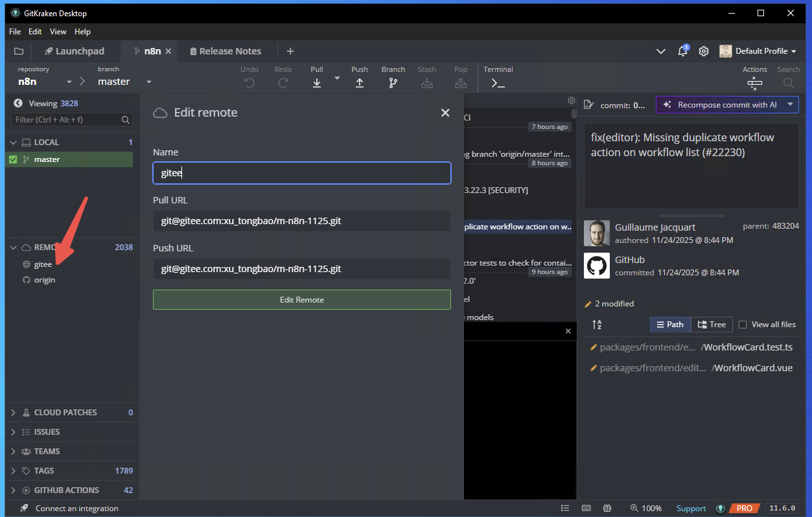Open a new tab with the plus button

point(290,51)
